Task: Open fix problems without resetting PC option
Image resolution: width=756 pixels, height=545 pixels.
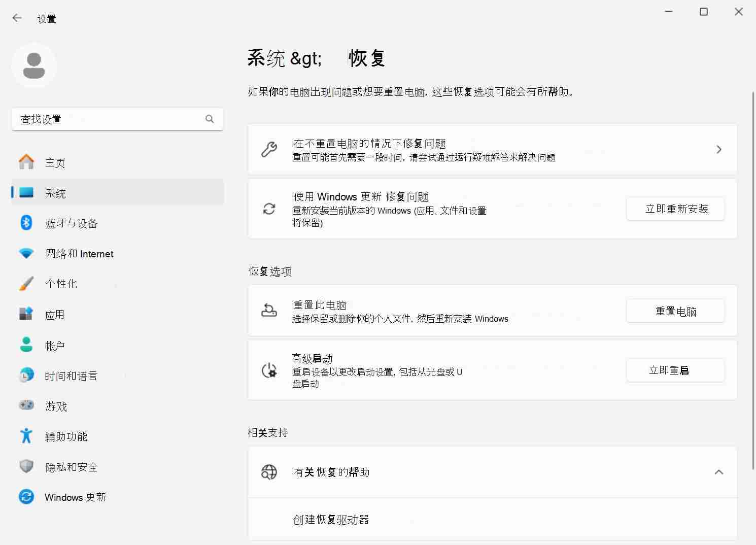Action: point(492,149)
